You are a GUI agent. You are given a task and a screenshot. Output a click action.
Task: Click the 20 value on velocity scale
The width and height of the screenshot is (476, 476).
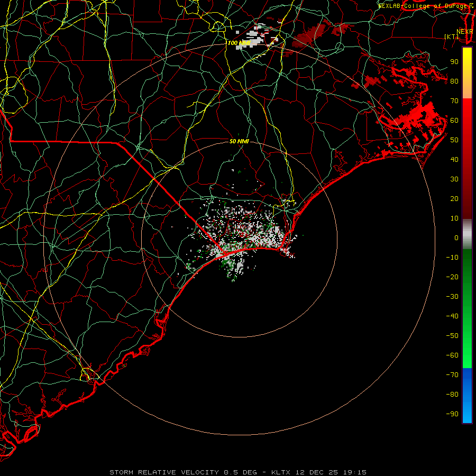(454, 198)
